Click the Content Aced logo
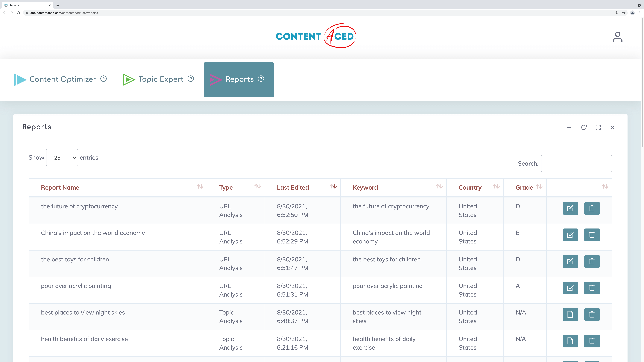The image size is (644, 362). click(316, 36)
